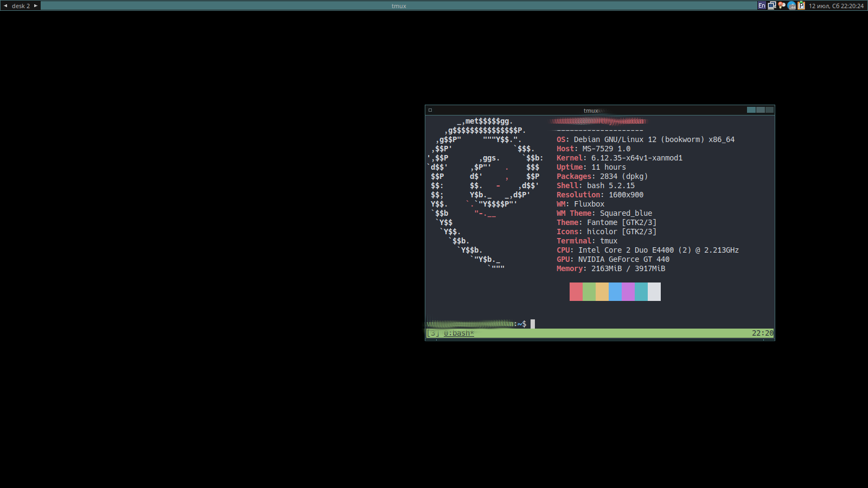Click the Terminal value 'tmux'

click(609, 241)
